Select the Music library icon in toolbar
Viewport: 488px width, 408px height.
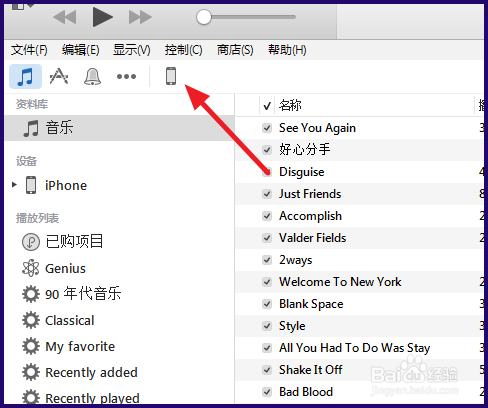tap(25, 76)
